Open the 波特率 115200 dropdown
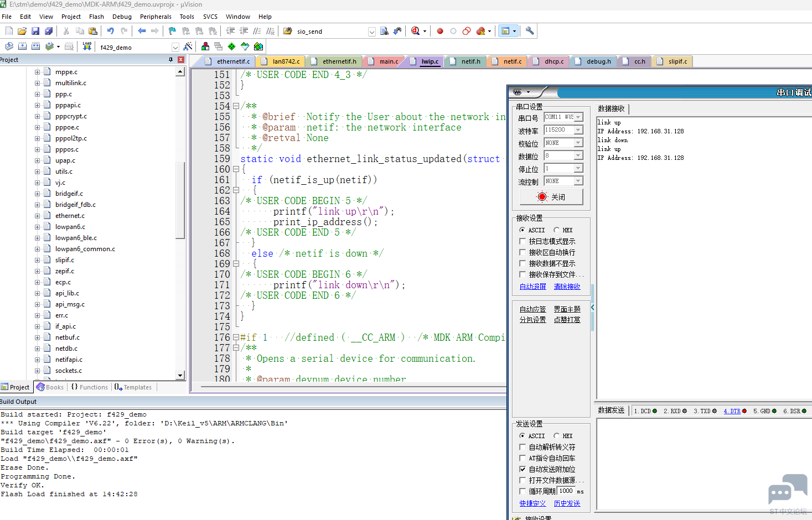The width and height of the screenshot is (812, 520). coord(578,130)
